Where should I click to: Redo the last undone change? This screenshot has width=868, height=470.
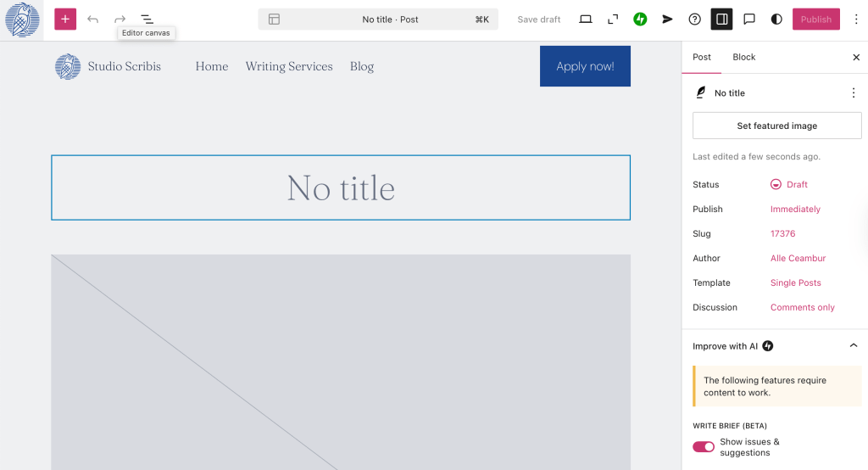click(x=120, y=20)
